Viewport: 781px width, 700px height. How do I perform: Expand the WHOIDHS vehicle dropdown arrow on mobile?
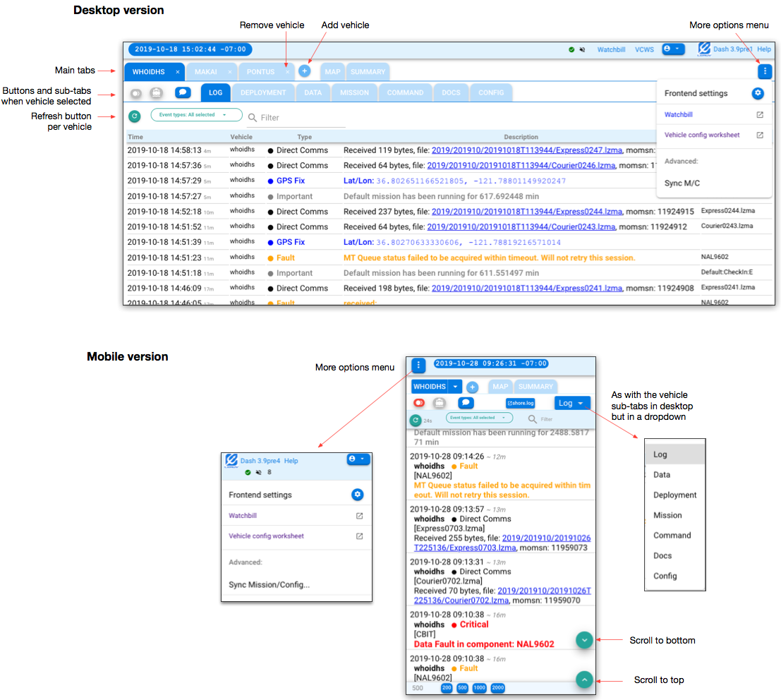pyautogui.click(x=456, y=387)
